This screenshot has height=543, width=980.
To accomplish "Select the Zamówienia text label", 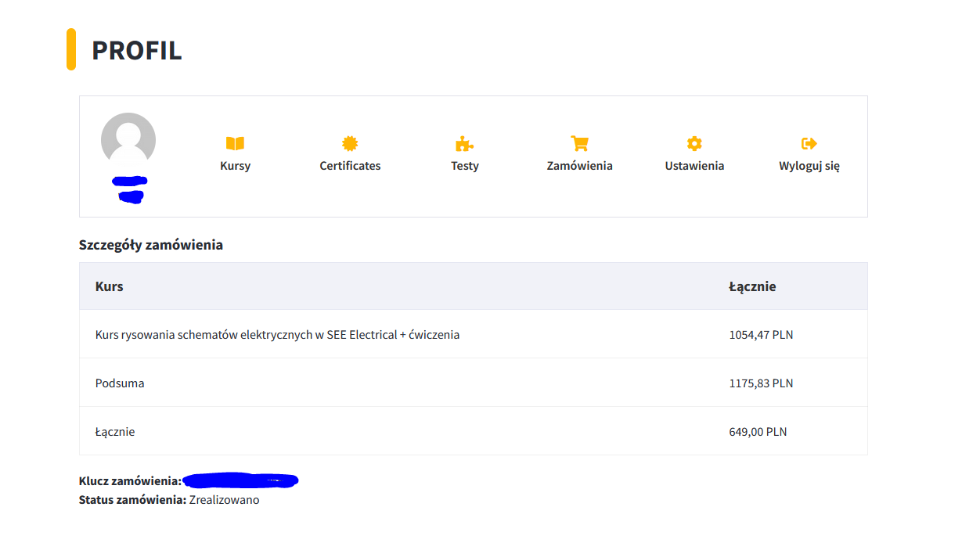I will coord(579,166).
